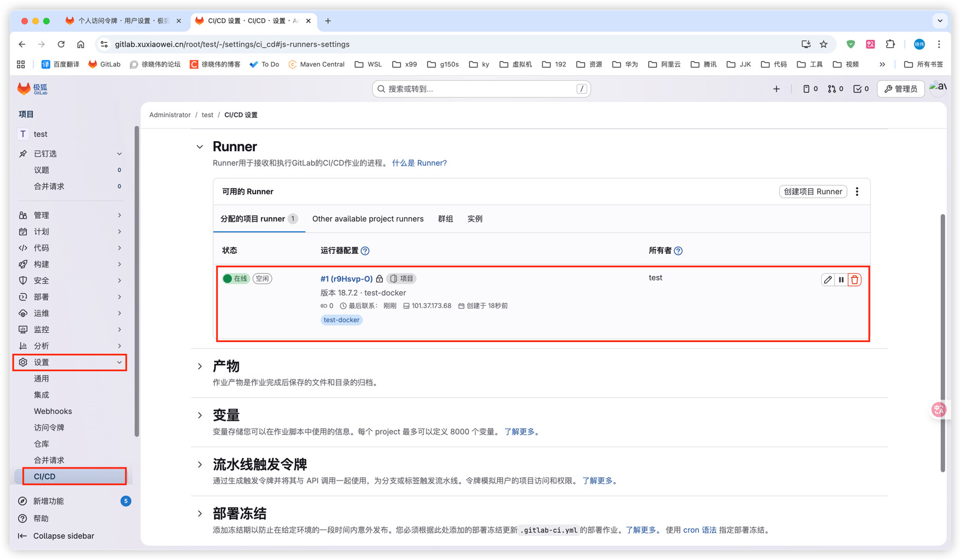This screenshot has height=560, width=961.
Task: Switch to the 群组 runners tab
Action: 445,219
